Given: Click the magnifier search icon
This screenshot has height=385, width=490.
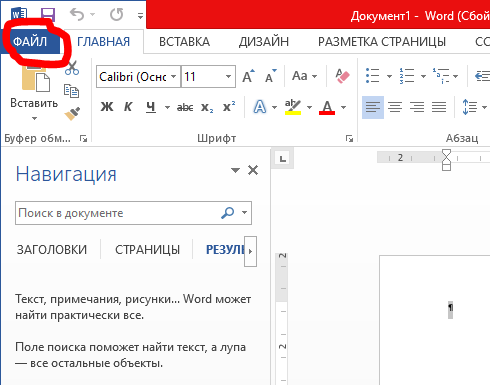Looking at the screenshot, I should pos(228,213).
